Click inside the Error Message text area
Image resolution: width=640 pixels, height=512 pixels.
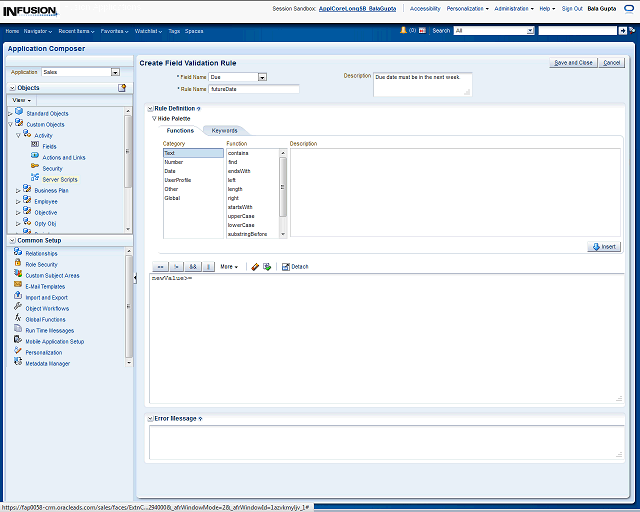(384, 441)
